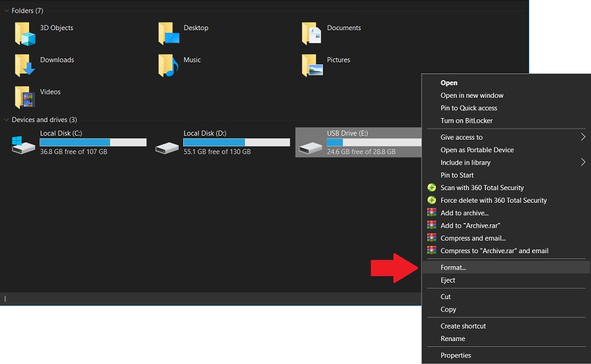Click WinRAR icon beside Compress and email...
Image resolution: width=591 pixels, height=364 pixels.
(x=431, y=238)
